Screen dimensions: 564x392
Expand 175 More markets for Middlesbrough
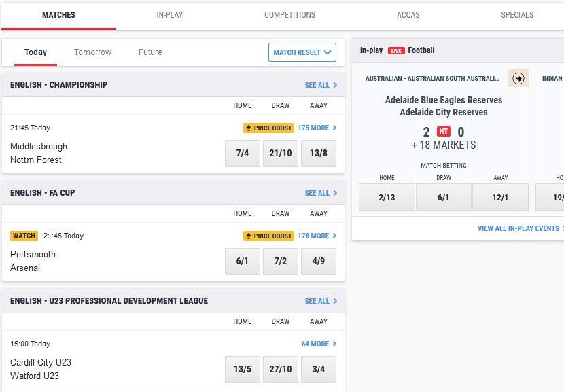coord(317,128)
